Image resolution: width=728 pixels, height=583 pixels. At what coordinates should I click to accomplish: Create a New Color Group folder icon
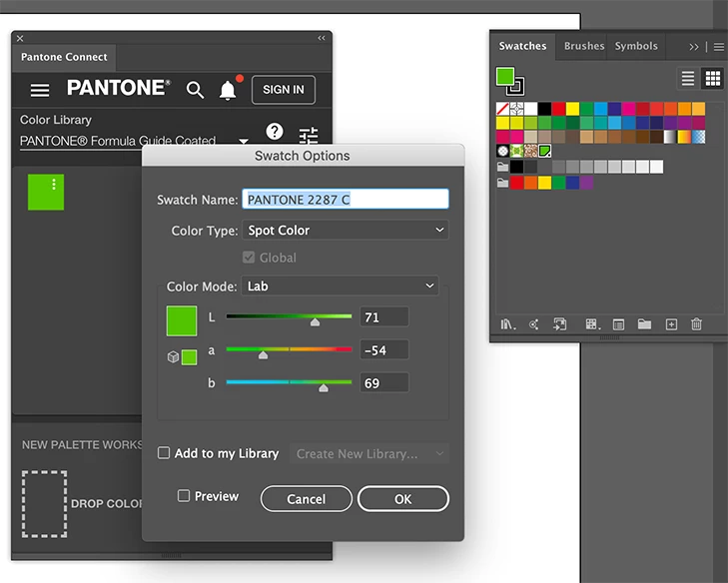644,324
